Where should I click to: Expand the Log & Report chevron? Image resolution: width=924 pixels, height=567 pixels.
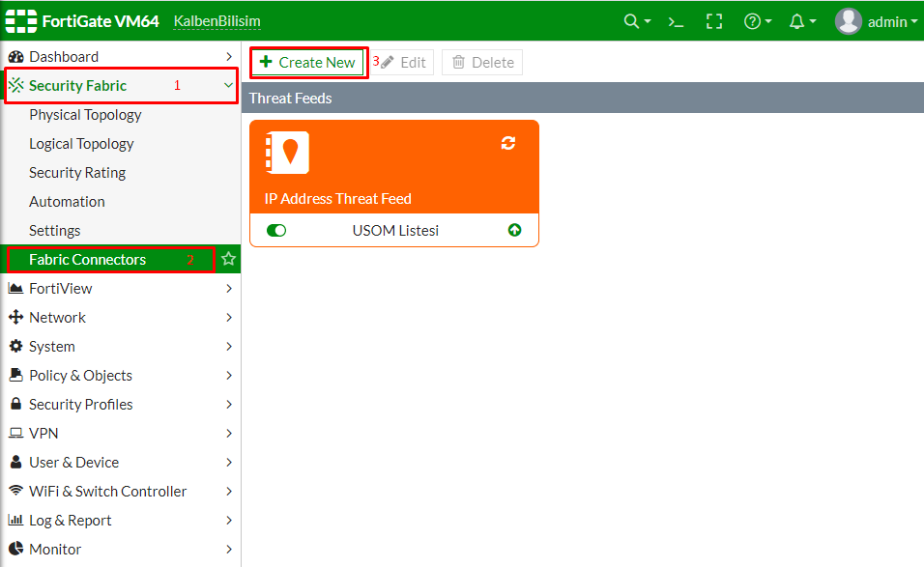click(x=229, y=520)
